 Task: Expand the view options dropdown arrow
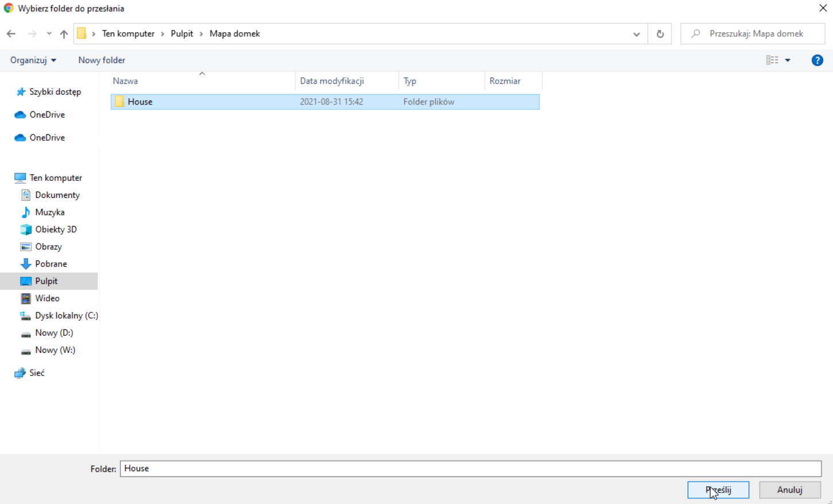(x=788, y=60)
